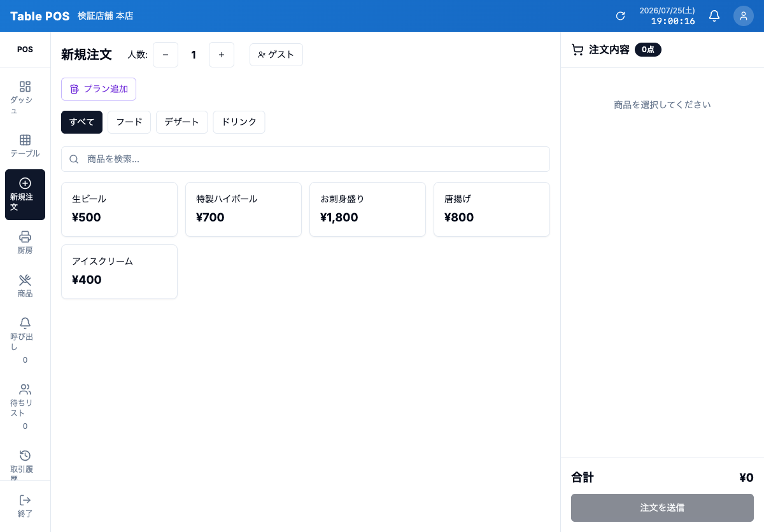Open Kitchen (厨房) printer section

coord(25,243)
